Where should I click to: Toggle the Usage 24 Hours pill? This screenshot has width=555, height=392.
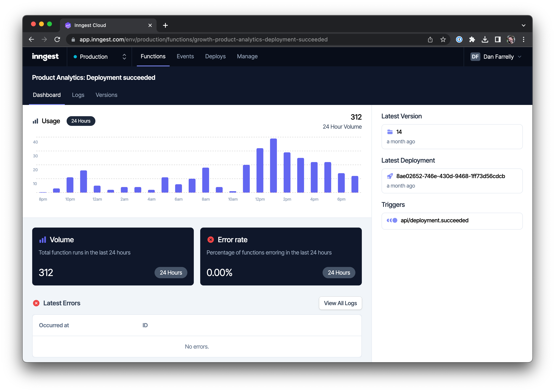(81, 121)
